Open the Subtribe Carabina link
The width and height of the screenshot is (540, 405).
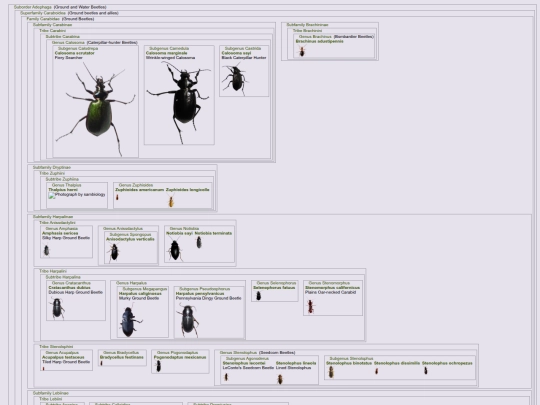tap(62, 37)
